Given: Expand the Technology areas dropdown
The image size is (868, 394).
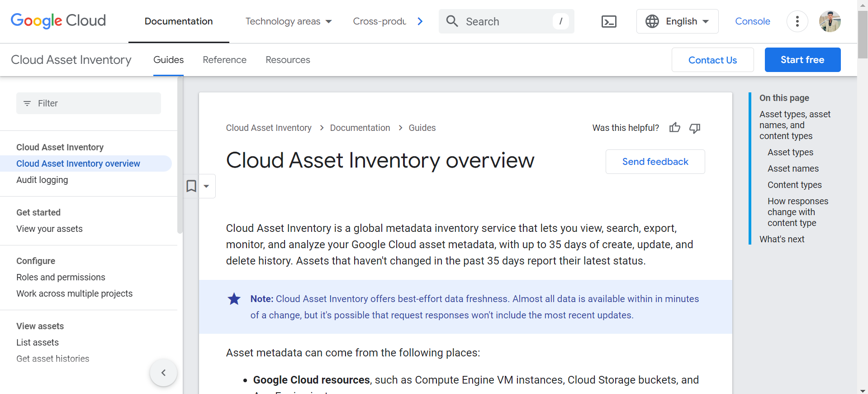Looking at the screenshot, I should point(289,21).
